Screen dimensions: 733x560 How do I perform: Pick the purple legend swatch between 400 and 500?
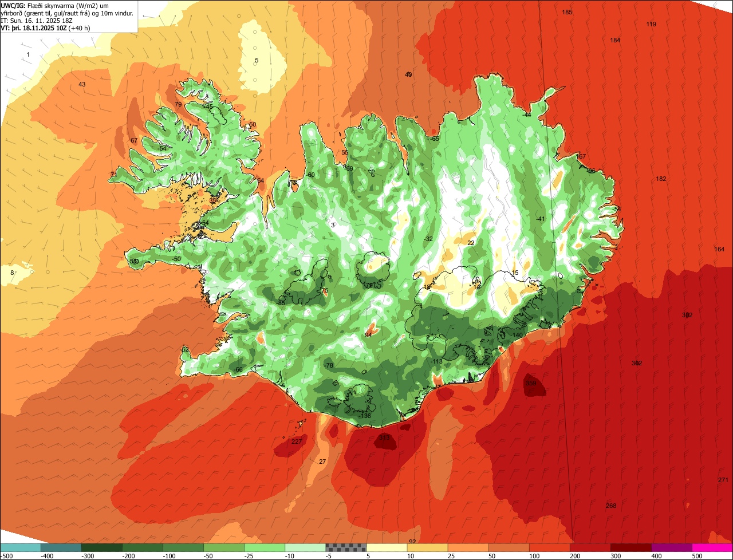click(x=671, y=547)
